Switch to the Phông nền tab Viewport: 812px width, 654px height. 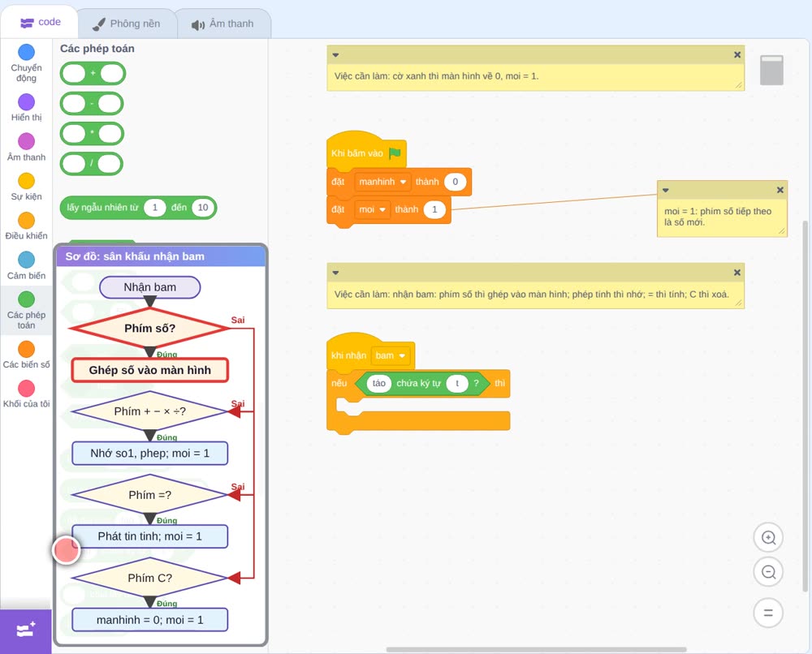(127, 24)
